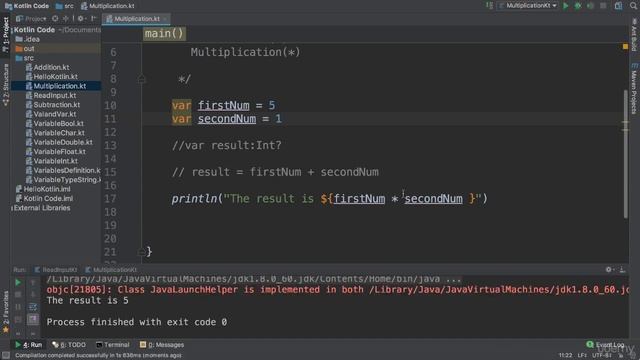Open the MultiplicationKt run configuration dropdown

[x=528, y=6]
